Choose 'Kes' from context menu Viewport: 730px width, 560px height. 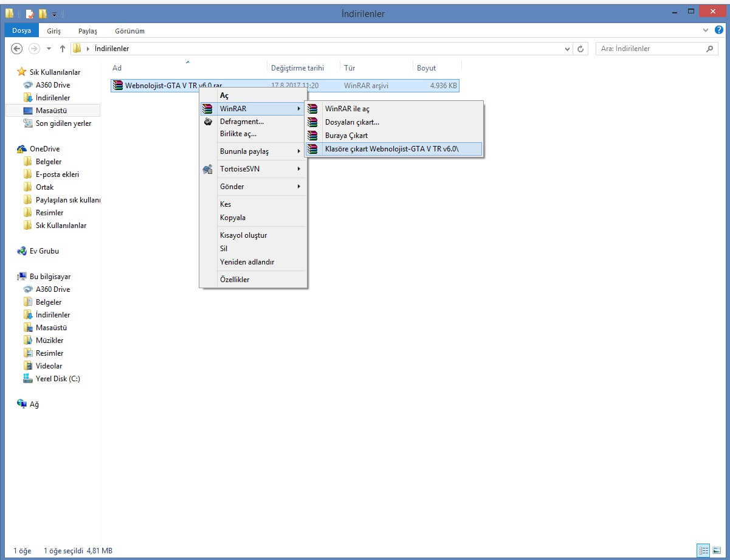click(x=253, y=204)
